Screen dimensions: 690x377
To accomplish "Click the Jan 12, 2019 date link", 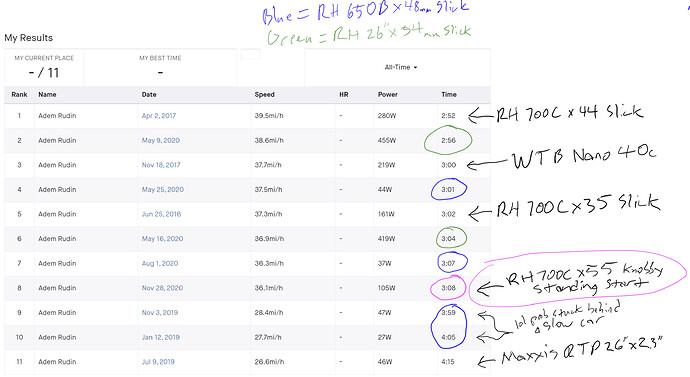I will click(x=161, y=337).
